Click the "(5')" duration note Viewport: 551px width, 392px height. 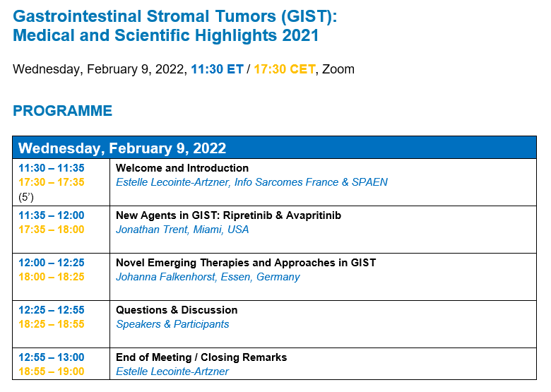[26, 196]
